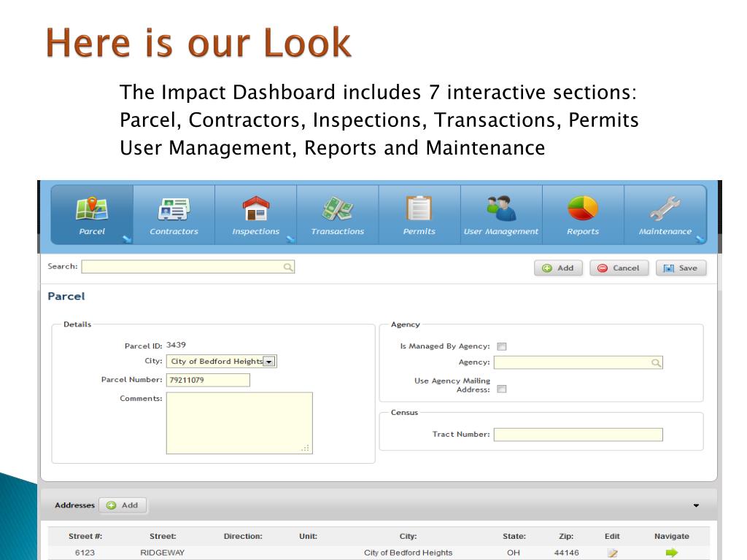Click the Zip: column header
Screen dimensions: 747x560
click(x=566, y=536)
